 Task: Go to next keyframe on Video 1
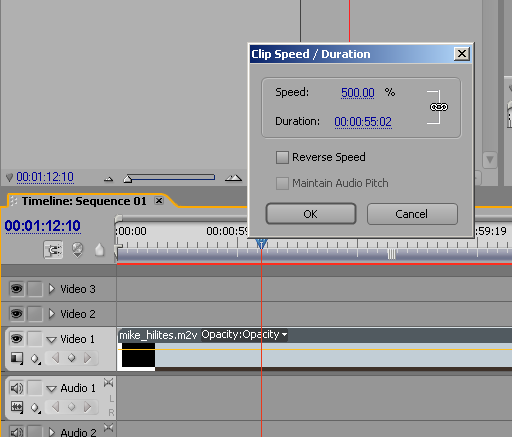[x=88, y=358]
